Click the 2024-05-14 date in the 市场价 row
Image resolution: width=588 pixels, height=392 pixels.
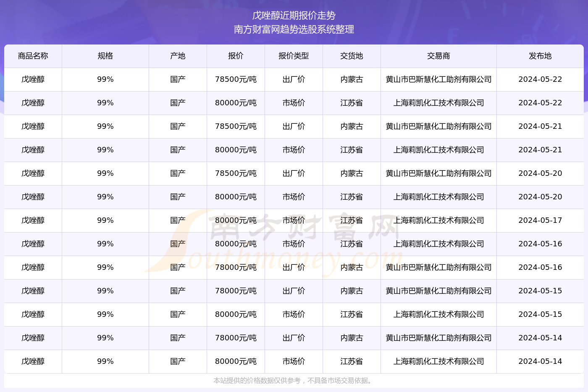[541, 361]
